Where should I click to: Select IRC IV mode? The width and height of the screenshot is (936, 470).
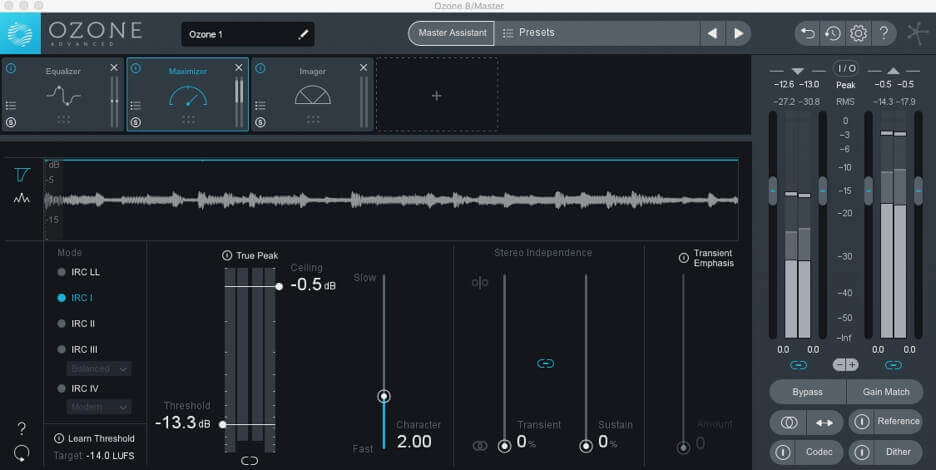pyautogui.click(x=78, y=389)
